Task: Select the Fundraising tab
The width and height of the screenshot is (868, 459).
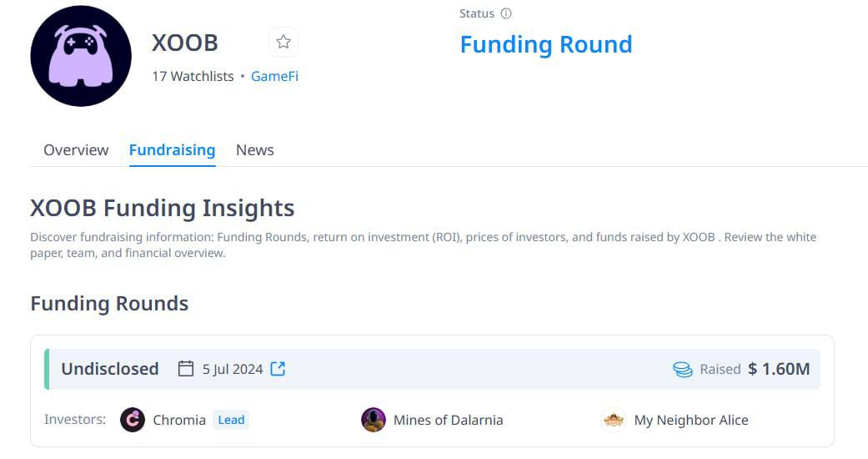Action: pyautogui.click(x=172, y=149)
